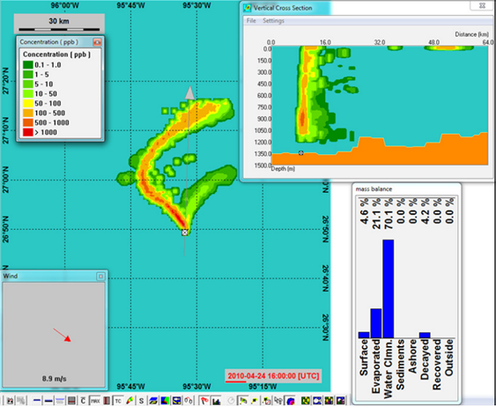Click the 50 - 100 yellow swatch
496x406 pixels.
pos(28,103)
